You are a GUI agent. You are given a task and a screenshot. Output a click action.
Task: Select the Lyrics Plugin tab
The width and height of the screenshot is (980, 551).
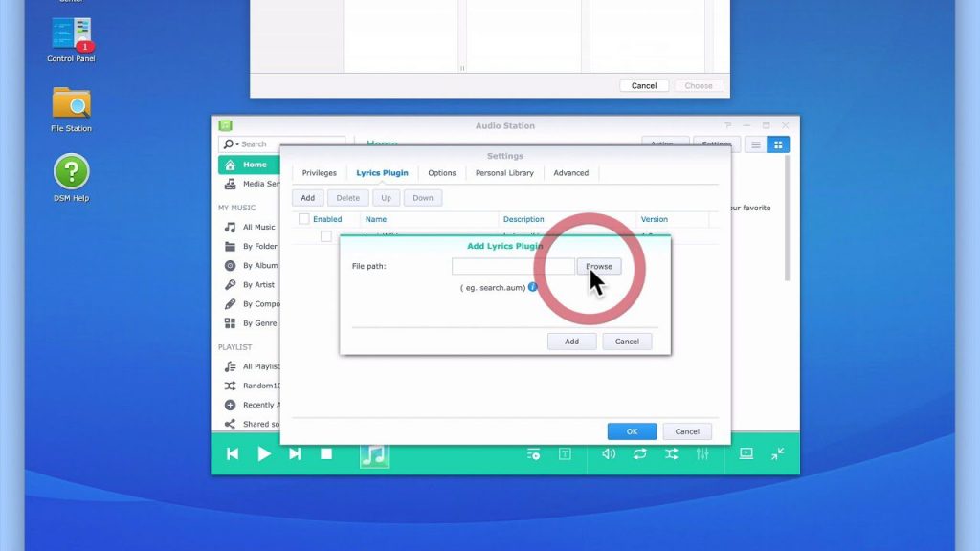coord(382,173)
